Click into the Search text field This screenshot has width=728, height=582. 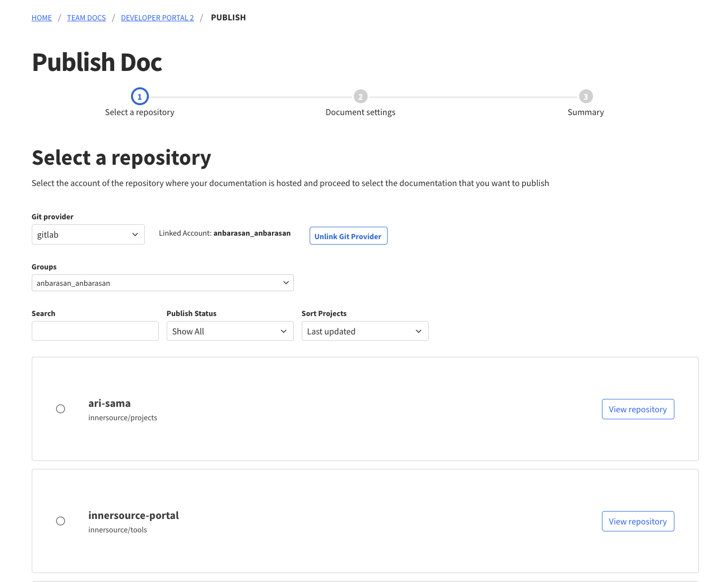[95, 331]
